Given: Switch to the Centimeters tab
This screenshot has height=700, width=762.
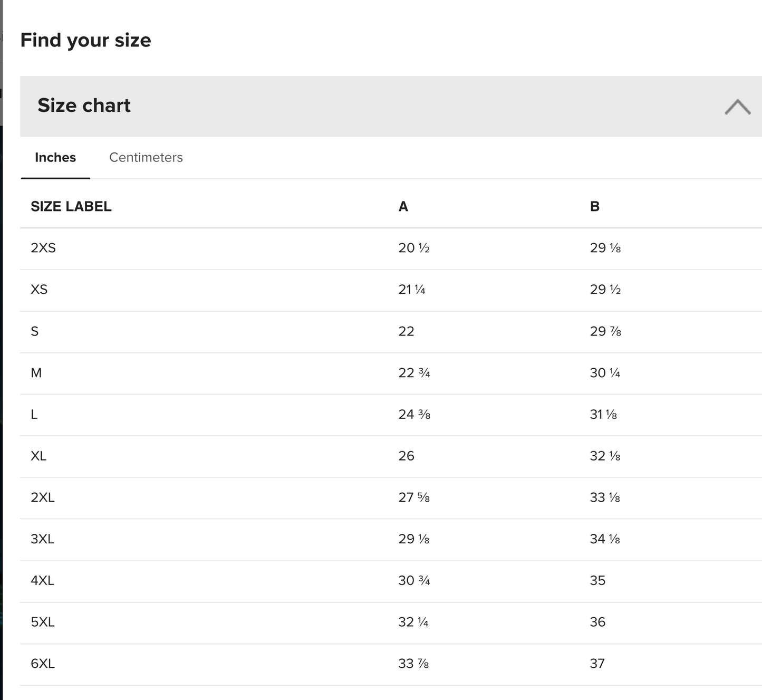Looking at the screenshot, I should (146, 157).
